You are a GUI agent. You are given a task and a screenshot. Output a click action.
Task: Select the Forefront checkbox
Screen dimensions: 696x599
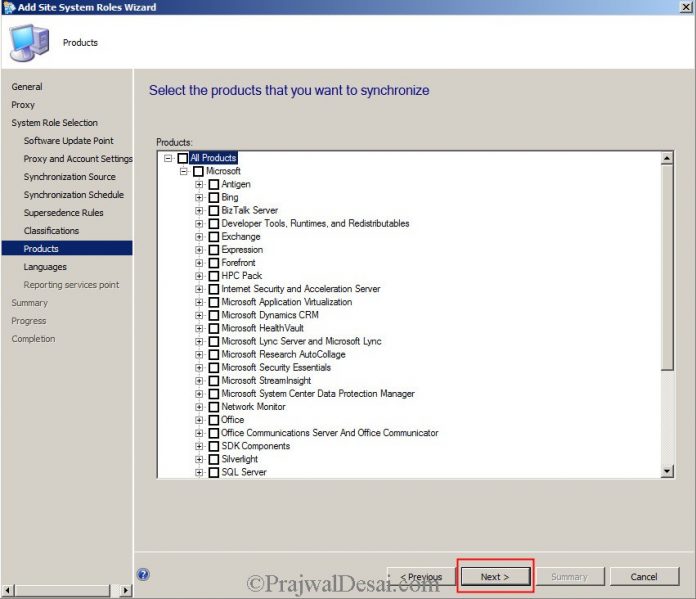click(x=214, y=263)
